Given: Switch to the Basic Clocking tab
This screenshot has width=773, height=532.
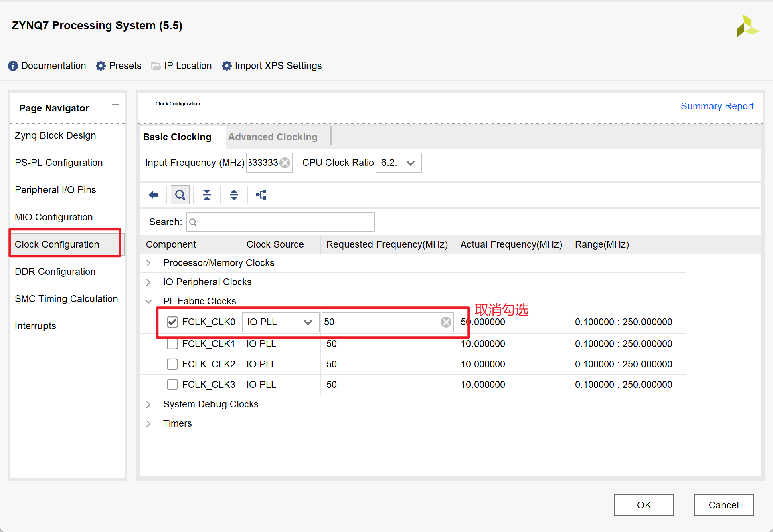Looking at the screenshot, I should pyautogui.click(x=177, y=137).
